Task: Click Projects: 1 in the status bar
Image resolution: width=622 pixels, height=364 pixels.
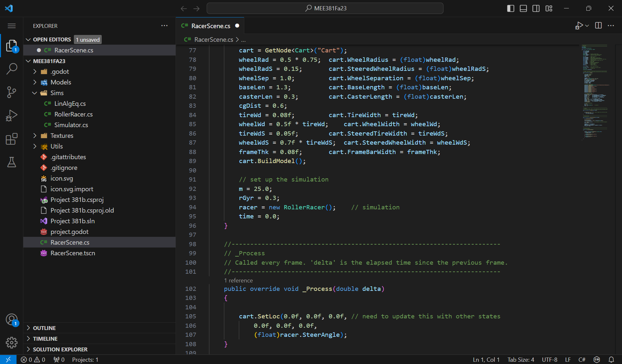Action: pos(85,359)
